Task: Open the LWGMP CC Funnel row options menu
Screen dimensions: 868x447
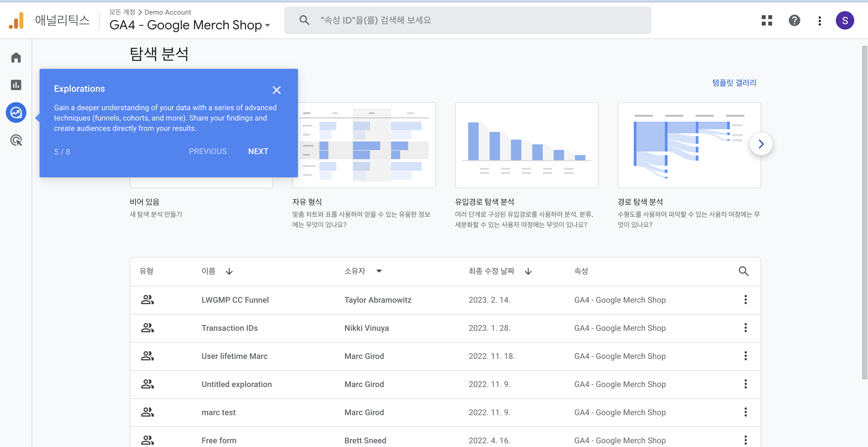Action: click(x=745, y=300)
